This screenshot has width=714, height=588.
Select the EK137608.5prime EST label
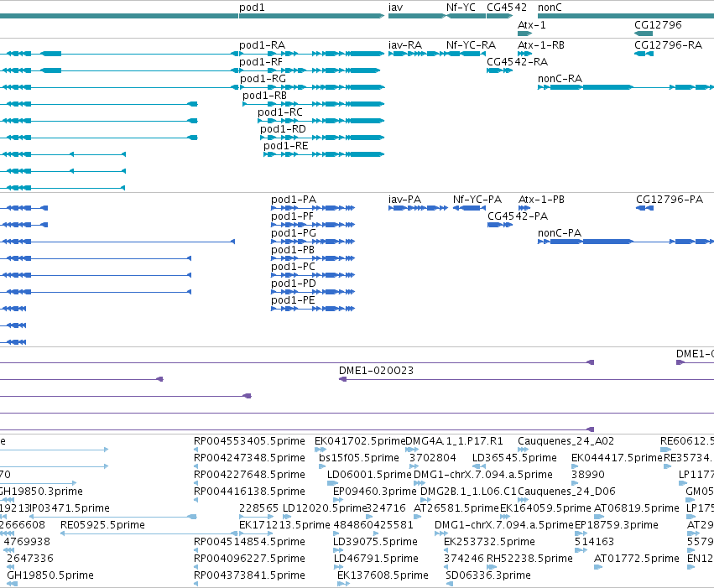[383, 575]
